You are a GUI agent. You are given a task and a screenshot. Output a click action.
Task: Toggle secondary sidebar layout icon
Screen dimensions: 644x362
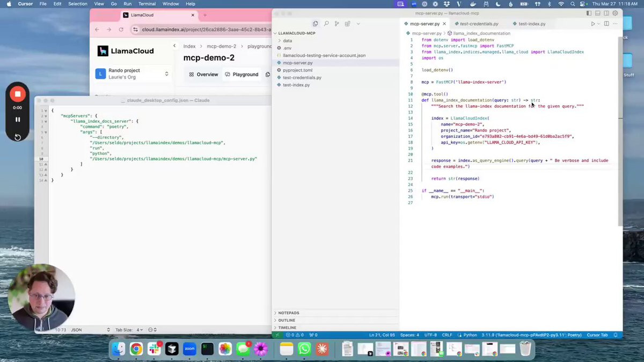tap(606, 13)
